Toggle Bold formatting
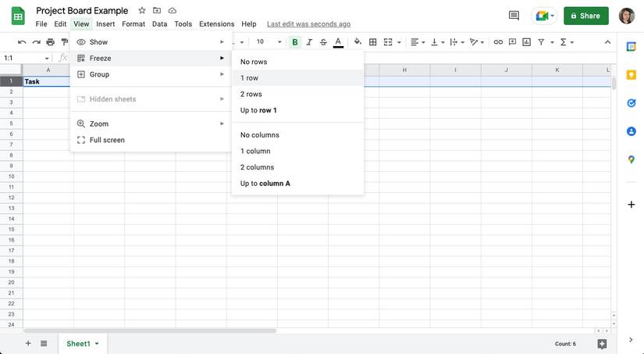Image resolution: width=644 pixels, height=354 pixels. click(294, 42)
